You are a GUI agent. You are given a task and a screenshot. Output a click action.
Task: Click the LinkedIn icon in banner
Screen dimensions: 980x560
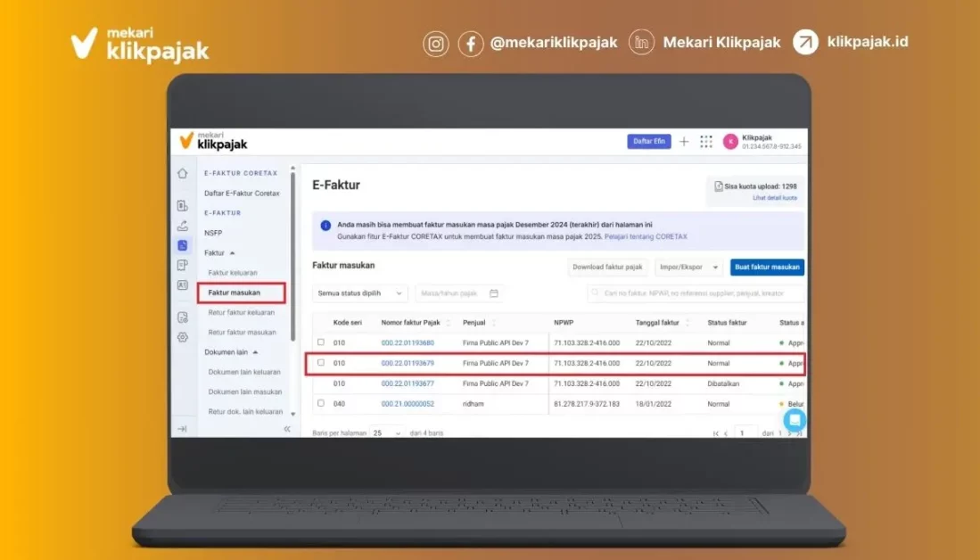point(641,43)
